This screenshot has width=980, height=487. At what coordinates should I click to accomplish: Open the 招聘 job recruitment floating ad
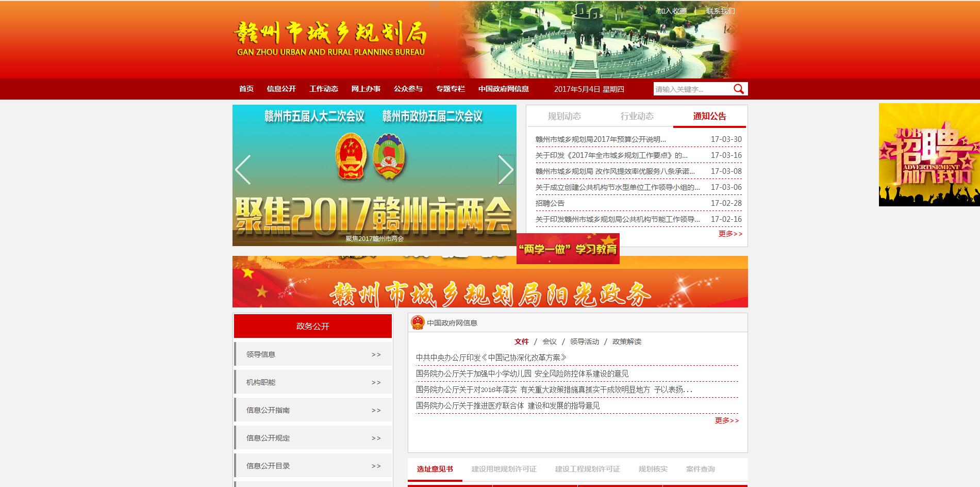click(x=929, y=155)
